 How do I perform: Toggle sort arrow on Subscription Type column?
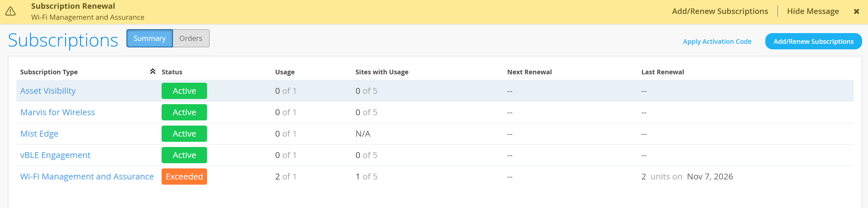coord(153,71)
